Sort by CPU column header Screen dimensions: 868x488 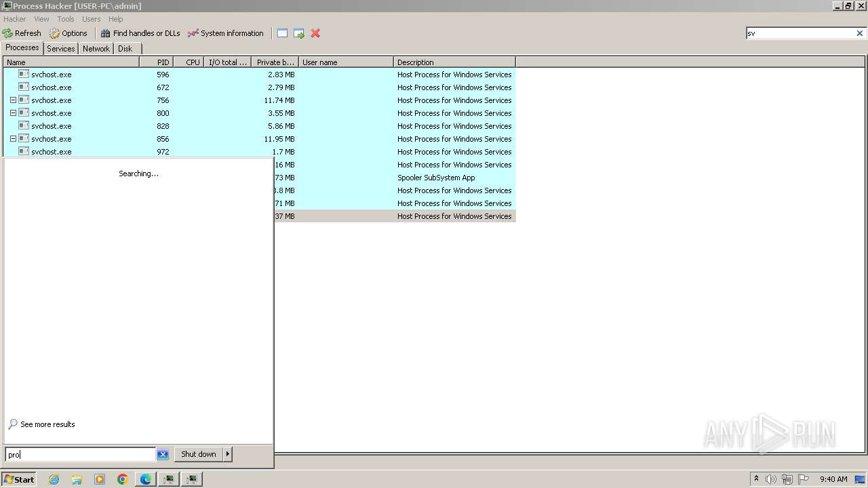(189, 62)
